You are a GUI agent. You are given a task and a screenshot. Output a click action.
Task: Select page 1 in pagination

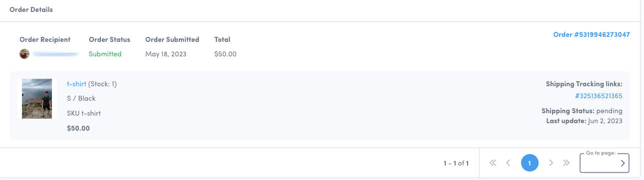point(530,163)
